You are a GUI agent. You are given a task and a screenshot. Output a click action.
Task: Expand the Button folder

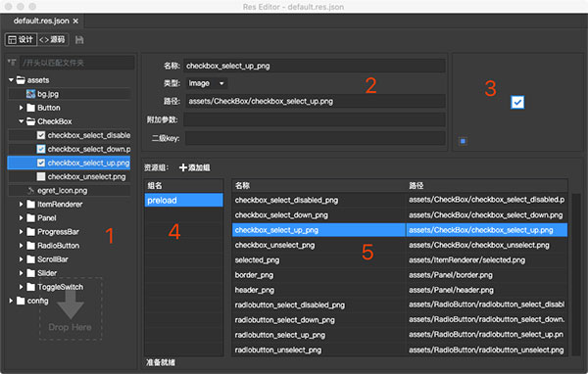pyautogui.click(x=21, y=108)
